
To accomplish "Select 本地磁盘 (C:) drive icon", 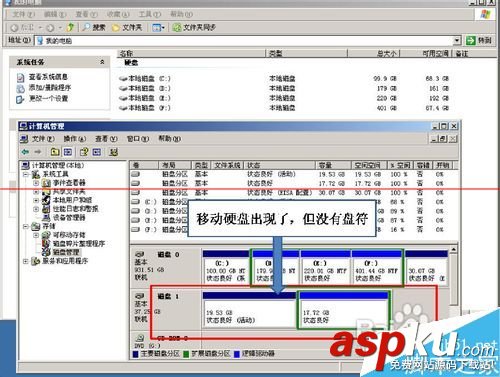I will point(123,79).
